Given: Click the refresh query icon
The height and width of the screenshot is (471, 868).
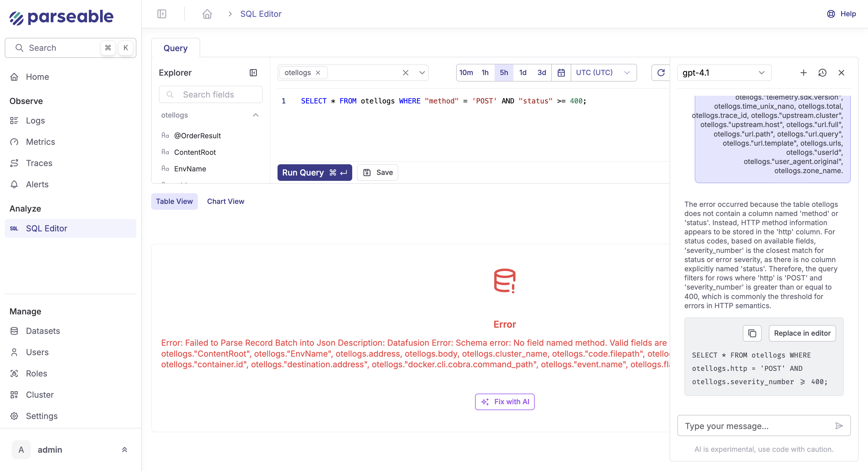Looking at the screenshot, I should click(661, 72).
